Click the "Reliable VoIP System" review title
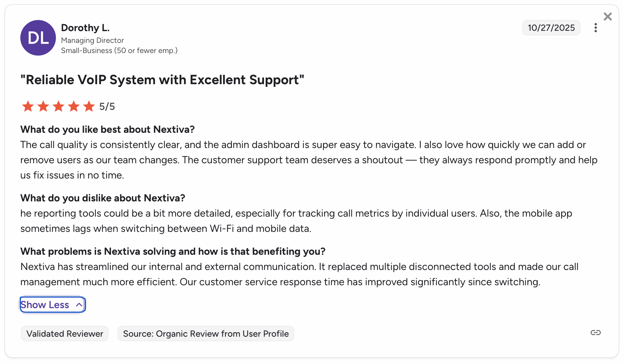The height and width of the screenshot is (364, 624). coord(162,80)
